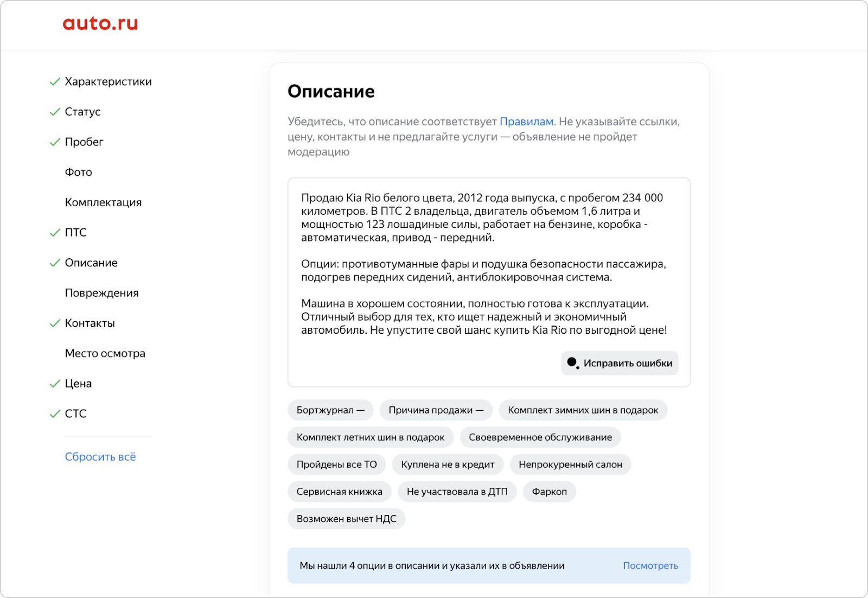Open the Фото section in sidebar
This screenshot has width=868, height=598.
coord(79,172)
